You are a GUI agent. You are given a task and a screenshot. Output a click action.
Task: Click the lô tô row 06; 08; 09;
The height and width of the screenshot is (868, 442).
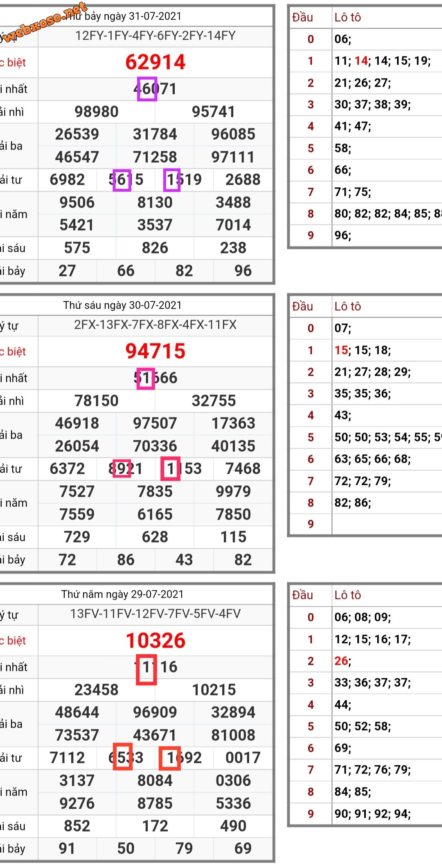tap(363, 617)
